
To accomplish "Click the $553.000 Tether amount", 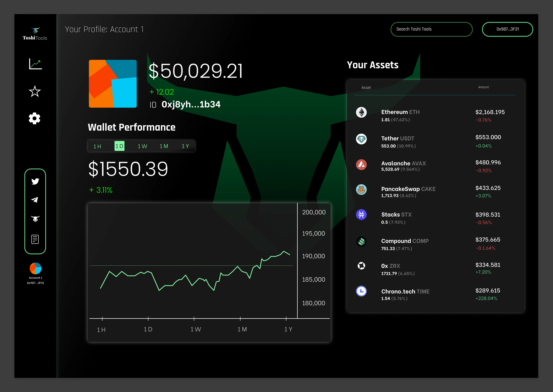I will (x=488, y=137).
